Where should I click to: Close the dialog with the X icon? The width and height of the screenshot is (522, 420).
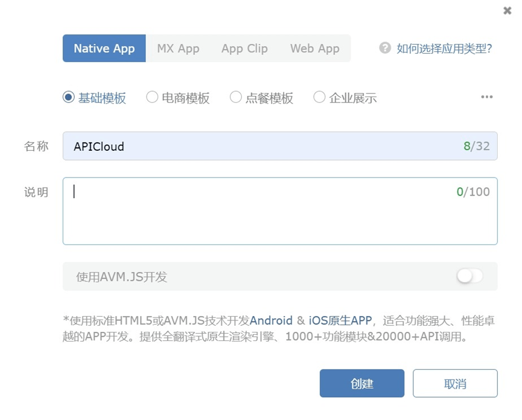point(507,11)
